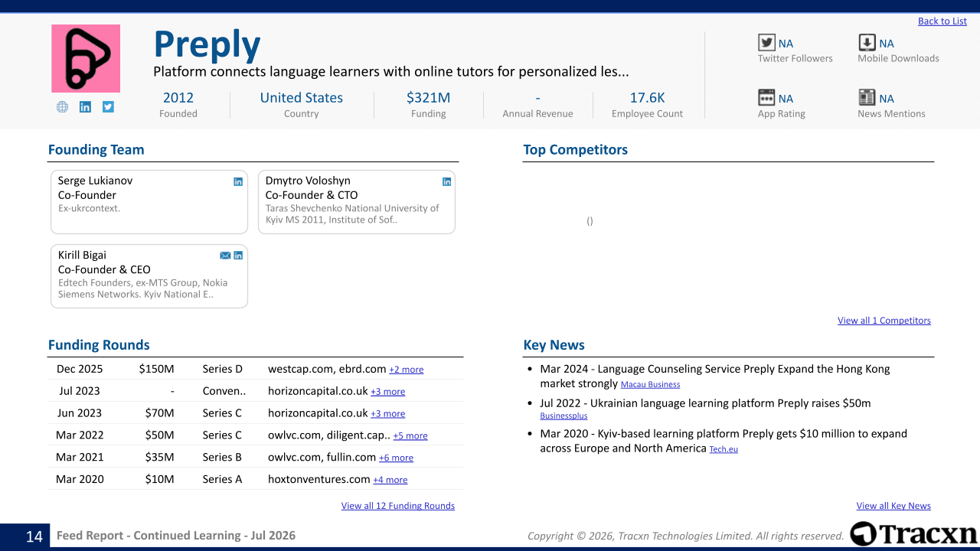This screenshot has height=551, width=980.
Task: Open Preply Twitter icon under logo
Action: [108, 107]
